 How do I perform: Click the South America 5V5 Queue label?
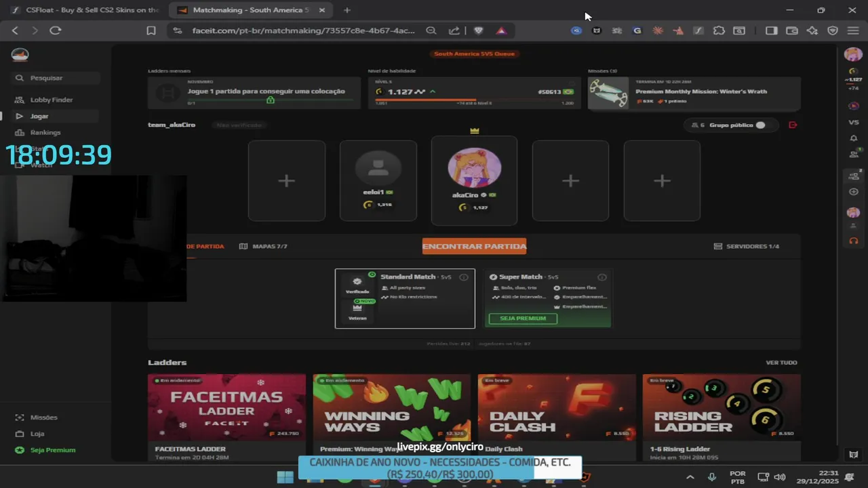point(474,54)
